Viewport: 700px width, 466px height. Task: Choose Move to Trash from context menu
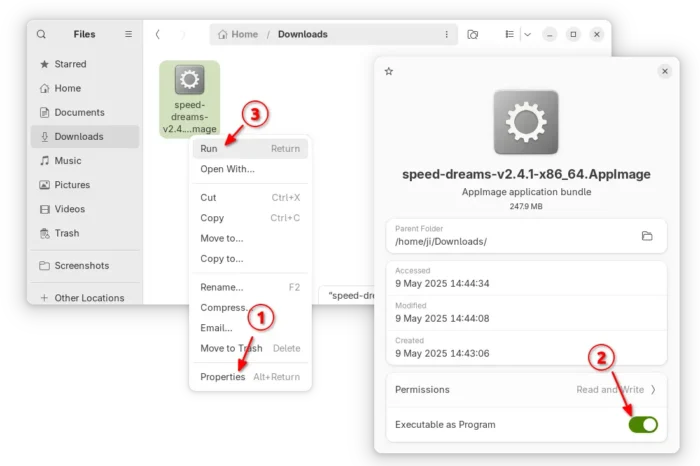250,348
